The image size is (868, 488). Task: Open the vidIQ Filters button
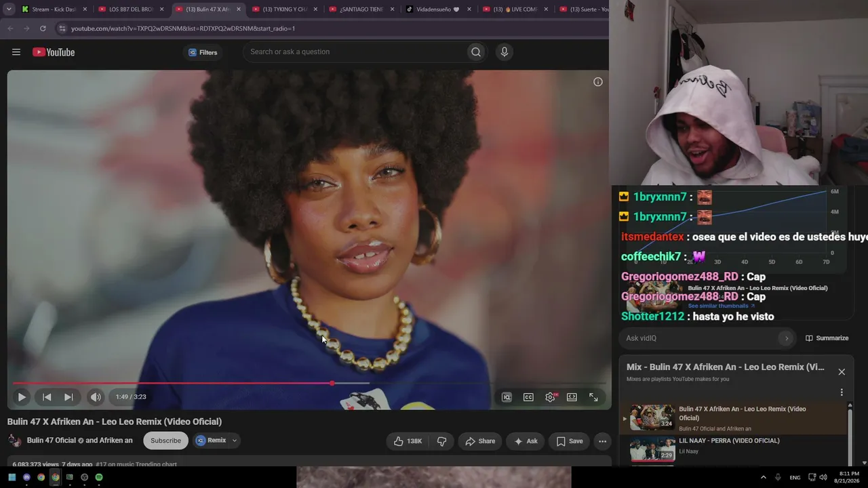pyautogui.click(x=203, y=52)
